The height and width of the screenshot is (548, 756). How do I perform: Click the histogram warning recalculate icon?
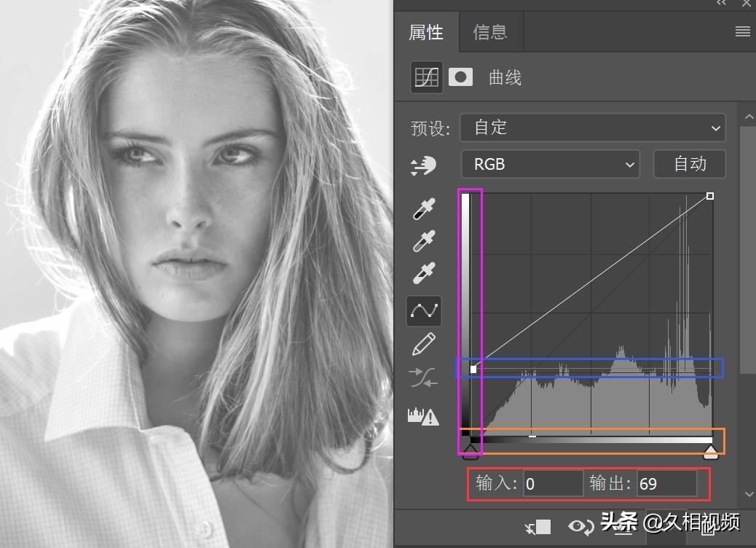pyautogui.click(x=423, y=416)
